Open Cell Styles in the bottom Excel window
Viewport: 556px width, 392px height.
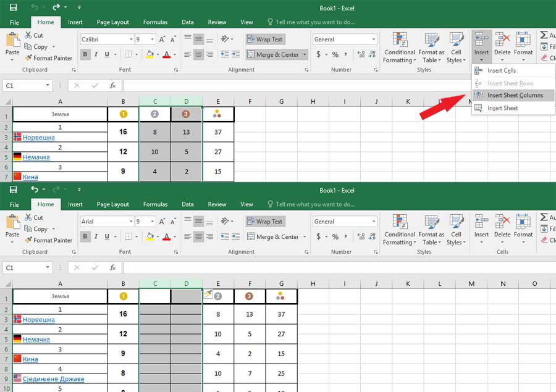coord(456,230)
